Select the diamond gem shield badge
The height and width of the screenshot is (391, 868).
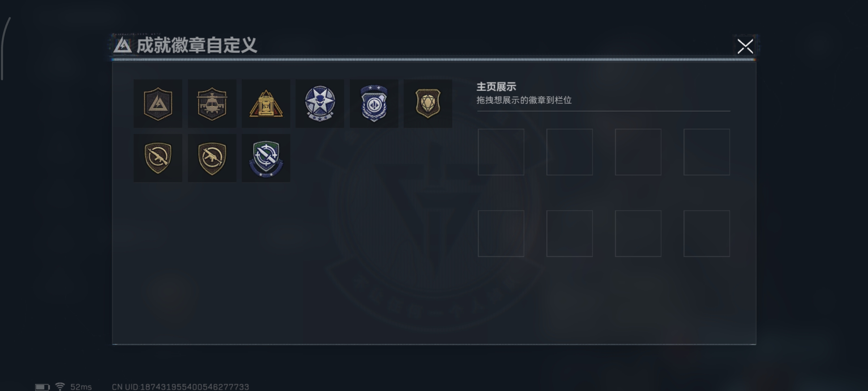pos(428,104)
